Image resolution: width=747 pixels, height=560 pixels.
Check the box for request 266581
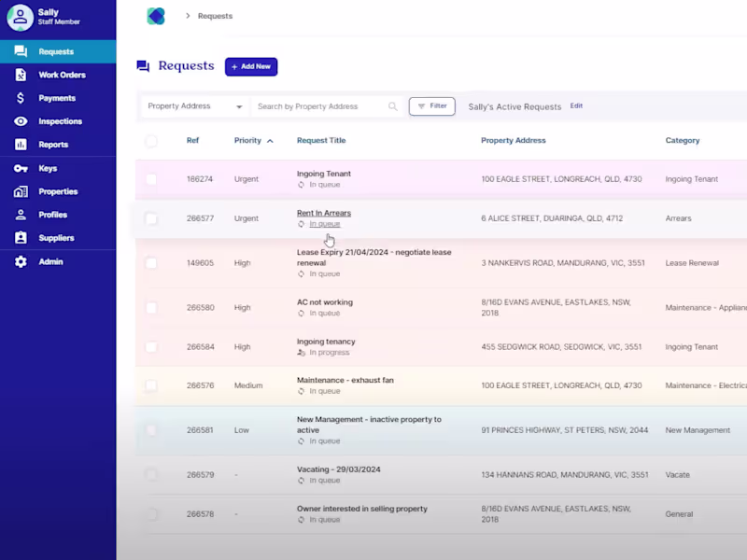point(151,430)
